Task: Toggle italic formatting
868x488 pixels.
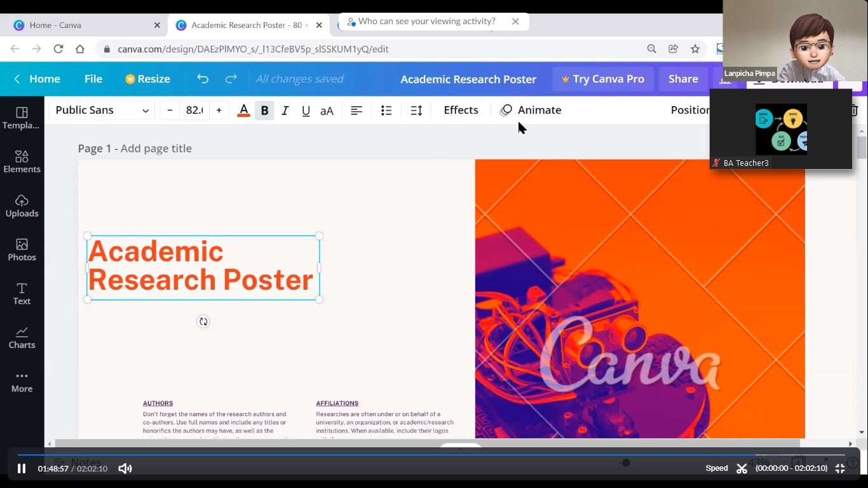Action: pyautogui.click(x=285, y=111)
